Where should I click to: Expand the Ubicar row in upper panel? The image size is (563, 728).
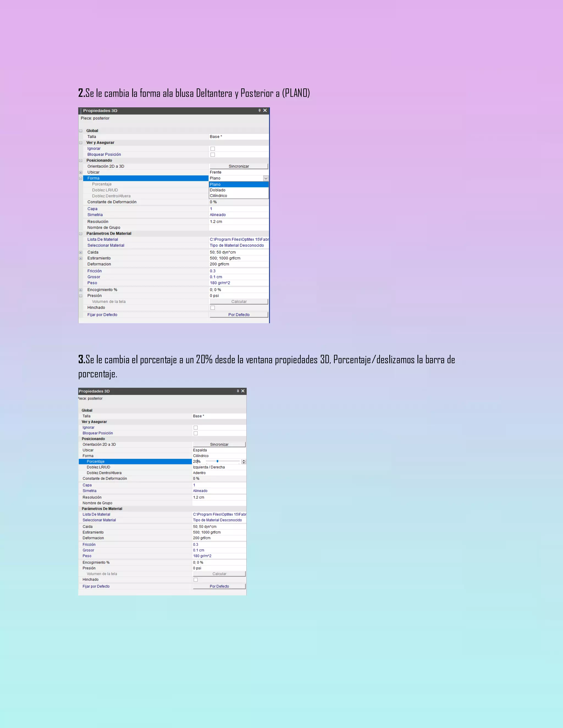click(81, 172)
